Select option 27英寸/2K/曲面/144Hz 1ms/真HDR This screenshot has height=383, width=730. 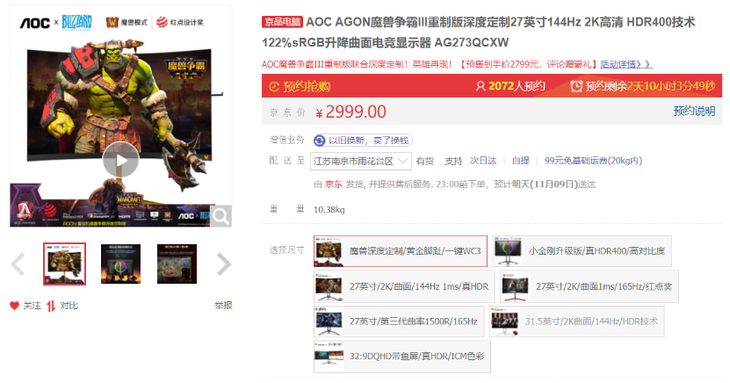404,286
